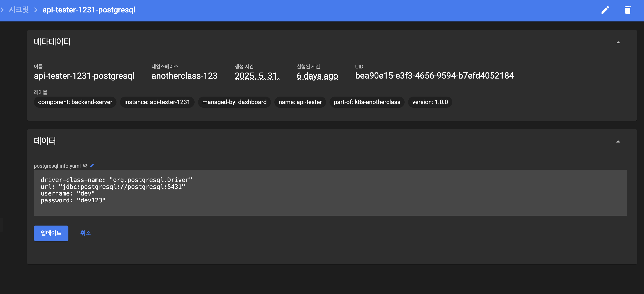Click in the secret data text editor
The height and width of the screenshot is (294, 644).
pos(330,192)
